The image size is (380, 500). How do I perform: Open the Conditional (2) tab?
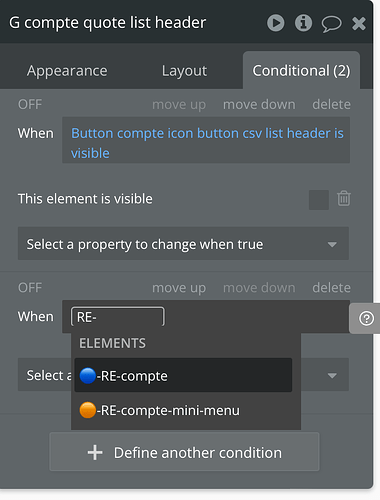pyautogui.click(x=301, y=71)
